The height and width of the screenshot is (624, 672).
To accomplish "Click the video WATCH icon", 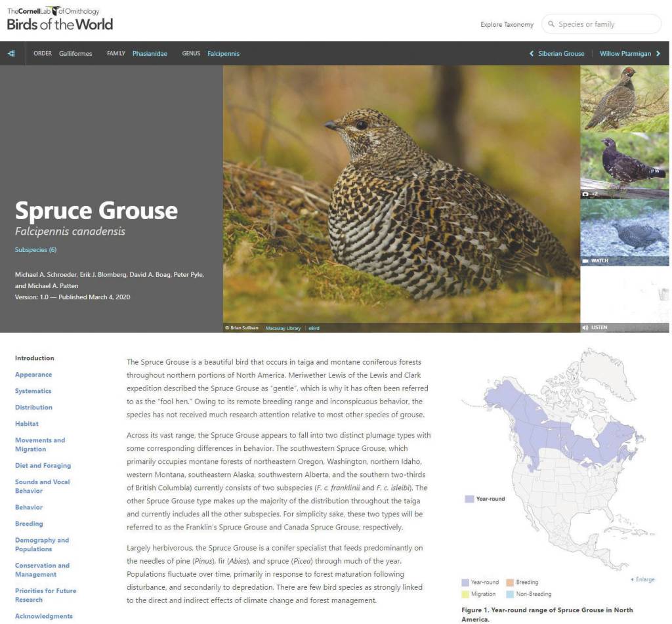I will coord(585,260).
